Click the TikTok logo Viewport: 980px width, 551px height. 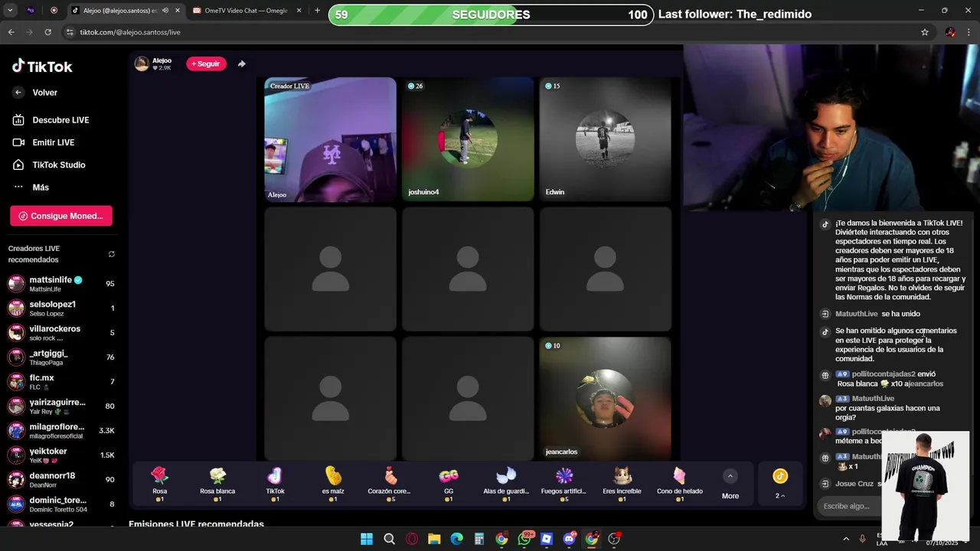coord(42,67)
